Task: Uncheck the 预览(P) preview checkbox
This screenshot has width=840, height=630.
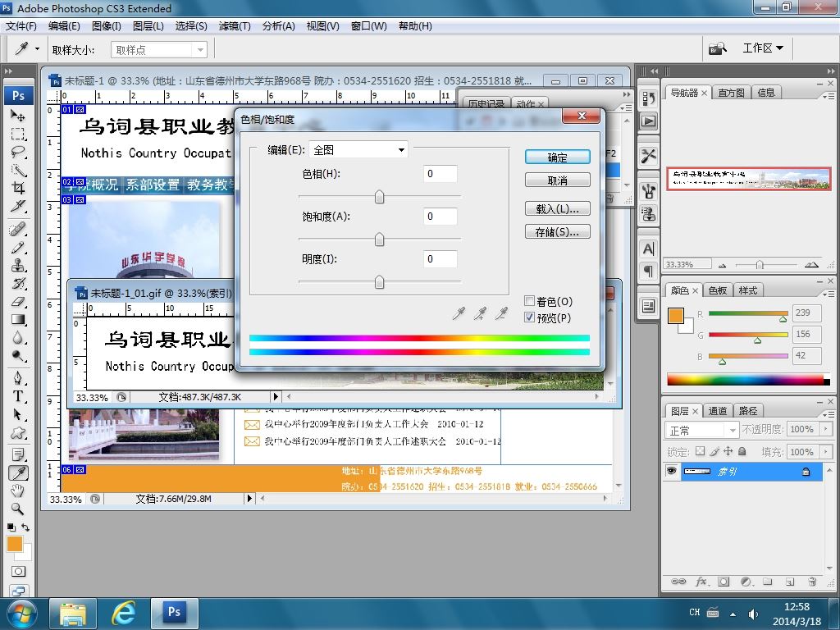Action: pos(529,317)
